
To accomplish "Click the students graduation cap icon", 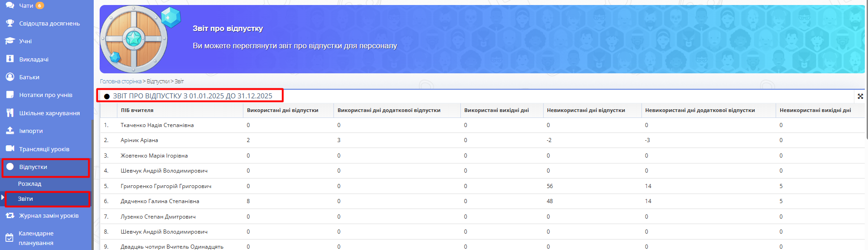I will click(10, 41).
